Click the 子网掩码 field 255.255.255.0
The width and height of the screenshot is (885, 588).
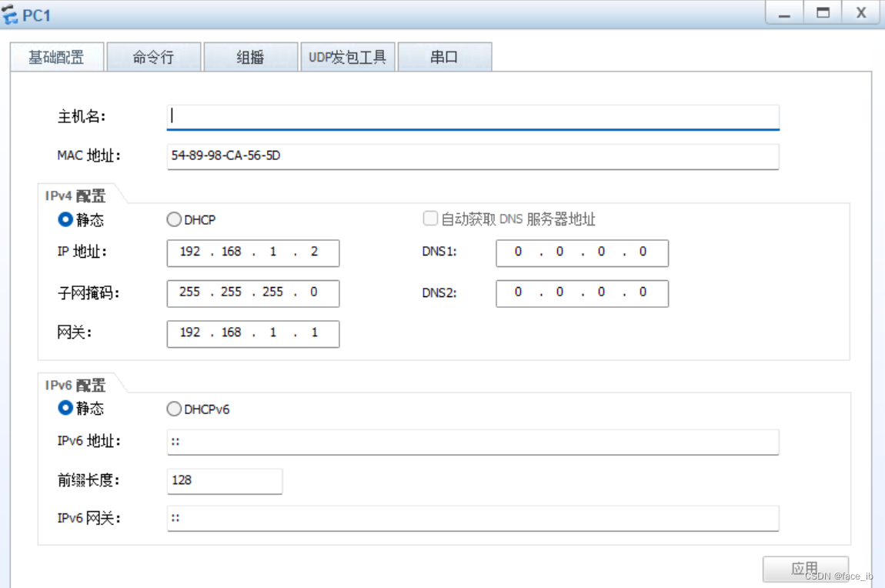click(253, 293)
